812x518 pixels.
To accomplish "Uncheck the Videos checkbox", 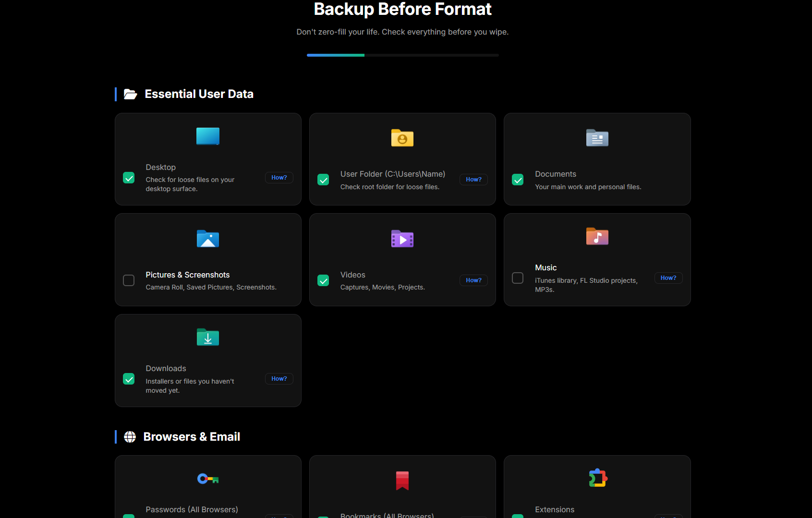I will click(x=323, y=280).
